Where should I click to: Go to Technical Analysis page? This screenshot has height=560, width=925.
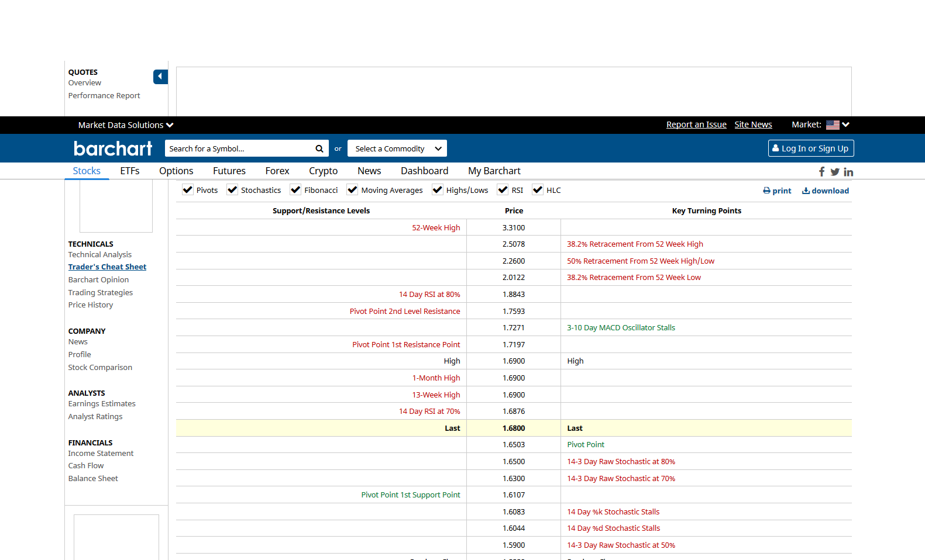pos(100,255)
